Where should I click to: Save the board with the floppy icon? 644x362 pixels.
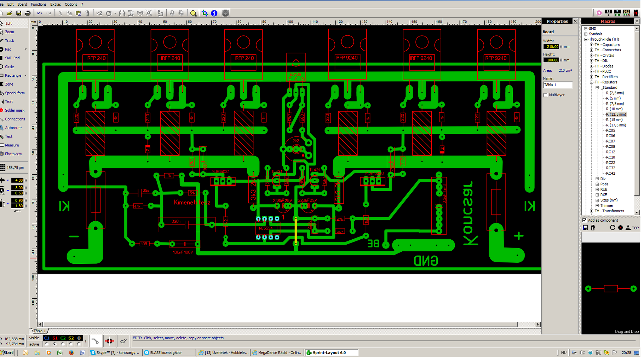[x=19, y=13]
